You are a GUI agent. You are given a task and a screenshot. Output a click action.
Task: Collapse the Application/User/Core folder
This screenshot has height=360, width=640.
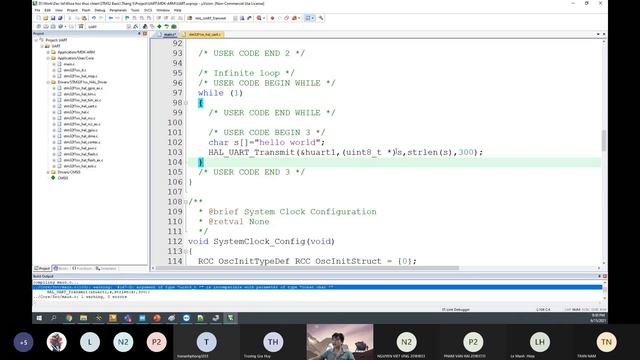pyautogui.click(x=48, y=58)
